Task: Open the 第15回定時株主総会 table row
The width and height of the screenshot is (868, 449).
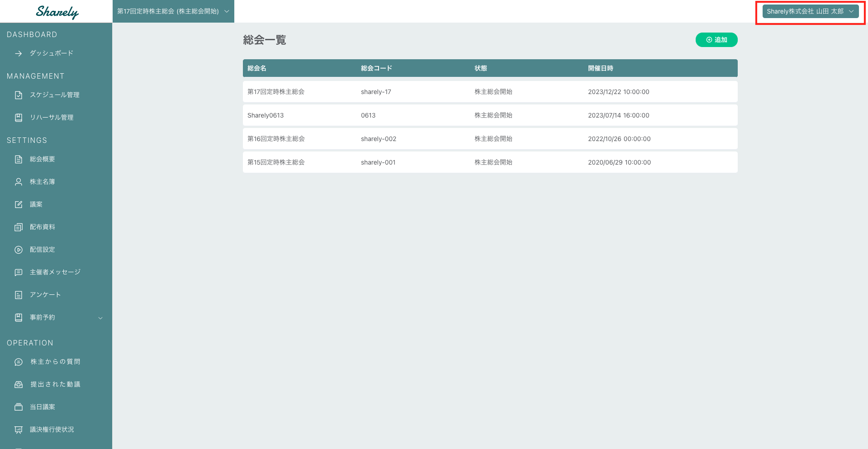Action: click(490, 162)
